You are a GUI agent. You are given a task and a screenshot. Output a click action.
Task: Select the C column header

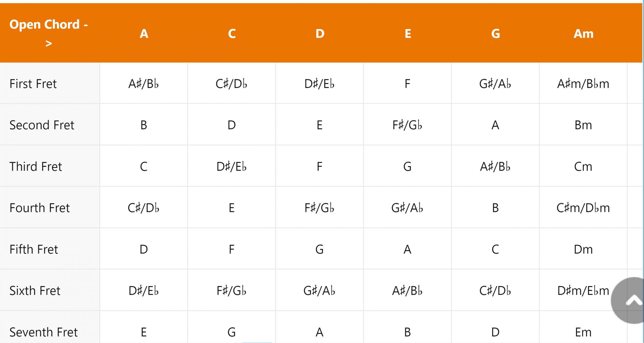point(231,34)
